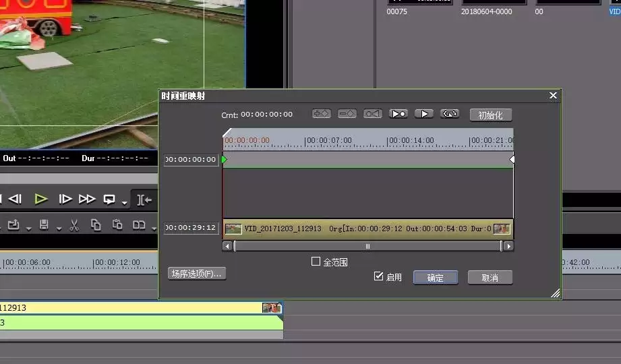
Task: Click the horizontal scrollbar thumb in Time Remap
Action: pos(368,246)
